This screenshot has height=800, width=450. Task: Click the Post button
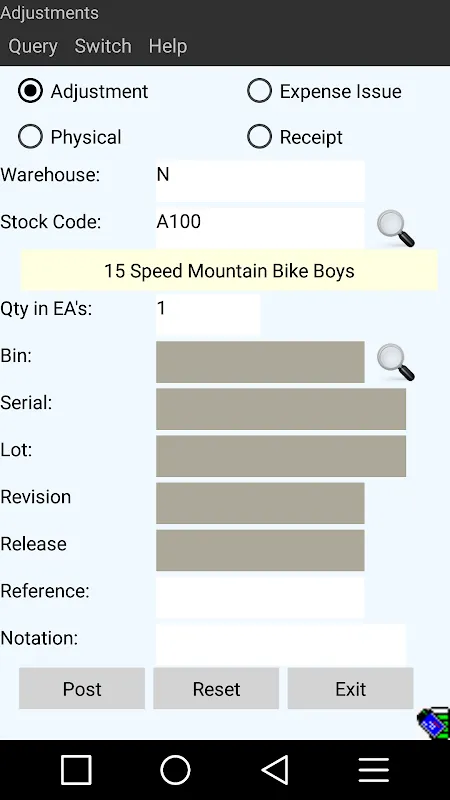click(82, 689)
